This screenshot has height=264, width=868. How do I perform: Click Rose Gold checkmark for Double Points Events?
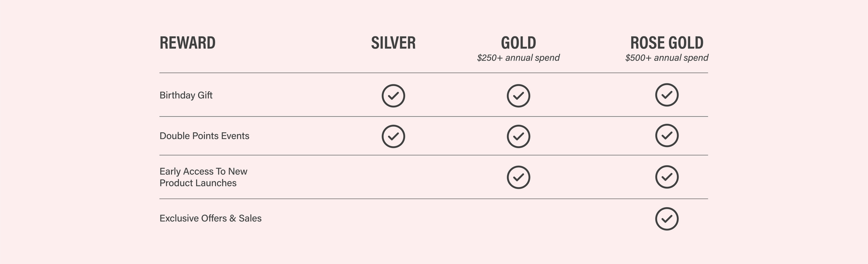[666, 135]
